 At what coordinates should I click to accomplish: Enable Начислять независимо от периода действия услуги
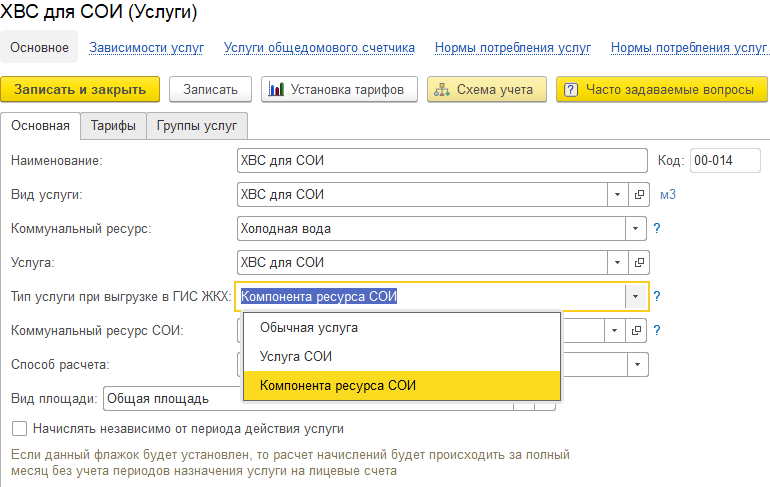18,429
